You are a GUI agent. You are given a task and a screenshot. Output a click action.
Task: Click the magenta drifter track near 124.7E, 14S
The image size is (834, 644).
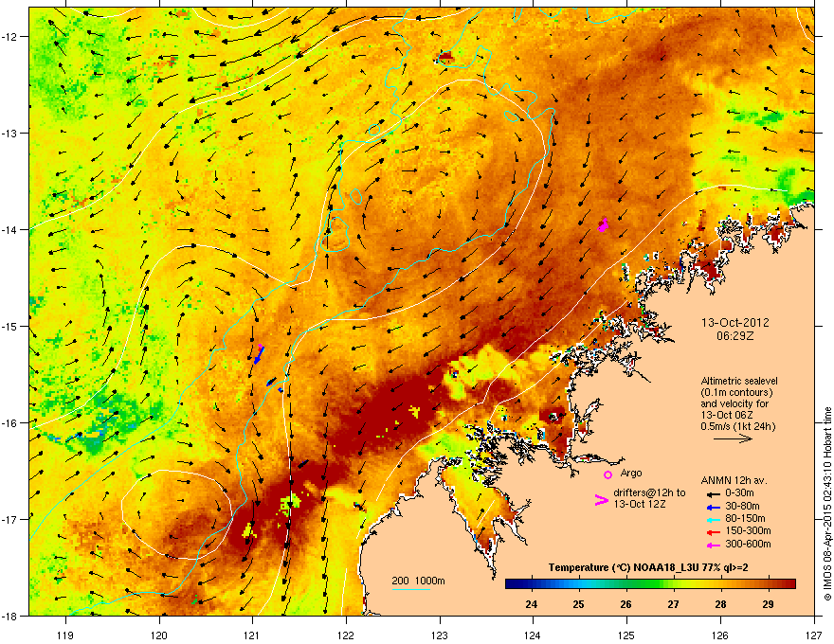point(603,224)
